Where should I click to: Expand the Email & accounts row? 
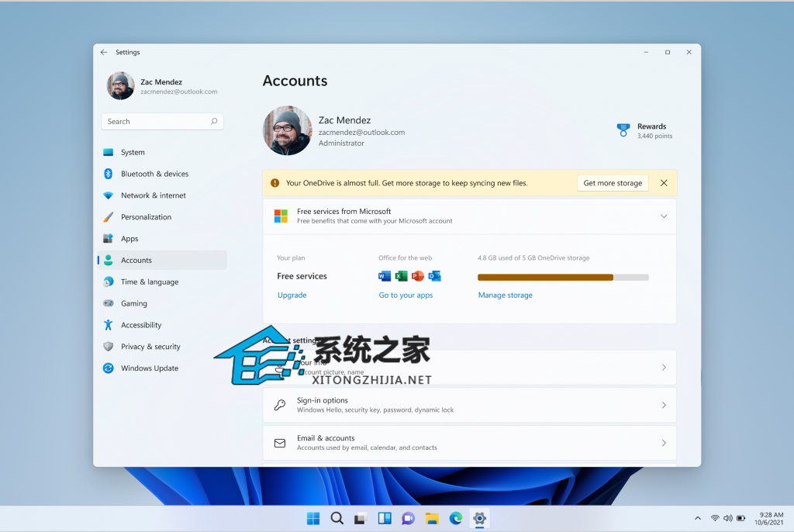tap(664, 443)
